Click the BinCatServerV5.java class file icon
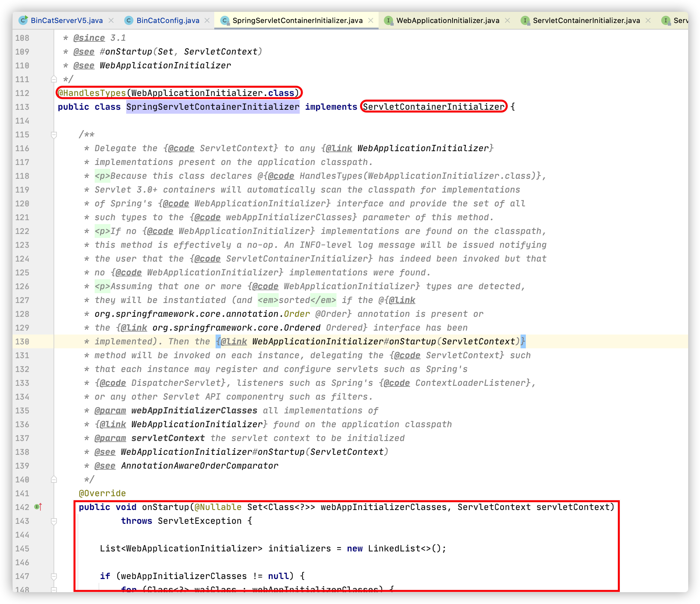Image resolution: width=700 pixels, height=604 pixels. click(x=23, y=20)
